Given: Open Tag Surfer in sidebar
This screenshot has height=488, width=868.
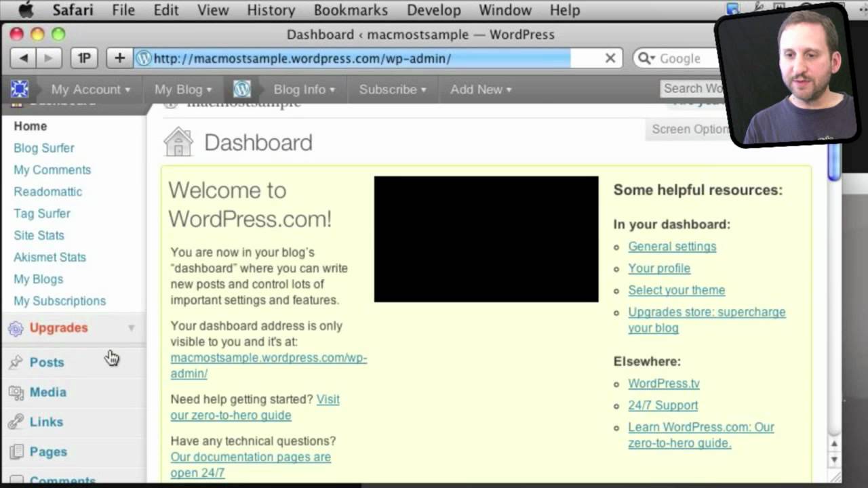Looking at the screenshot, I should click(x=42, y=213).
